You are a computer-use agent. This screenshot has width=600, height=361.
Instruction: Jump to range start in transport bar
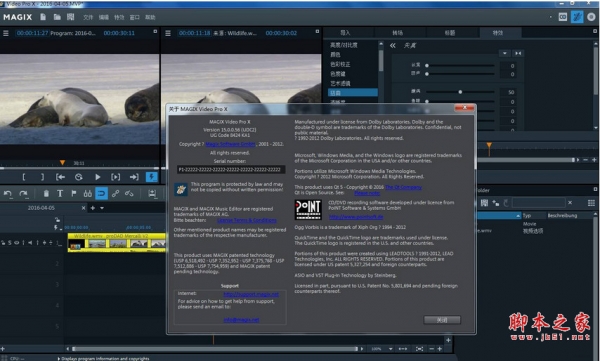pyautogui.click(x=60, y=177)
